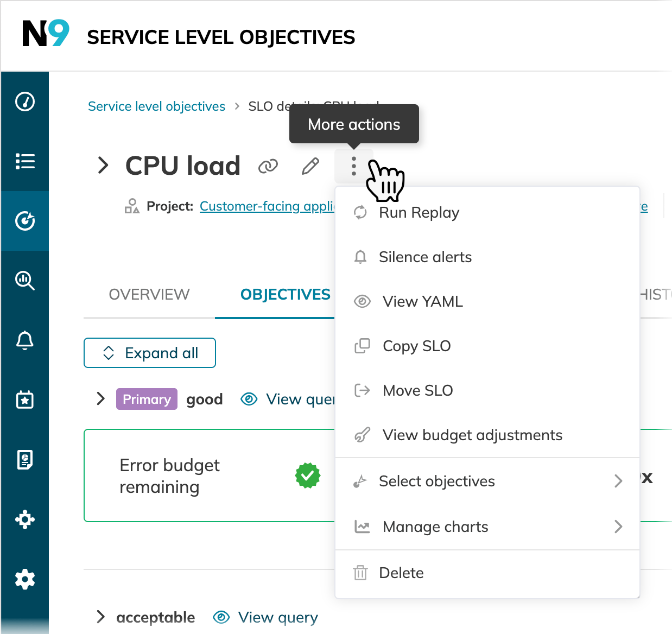Copy the CPU load SLO link icon
672x634 pixels.
click(268, 166)
